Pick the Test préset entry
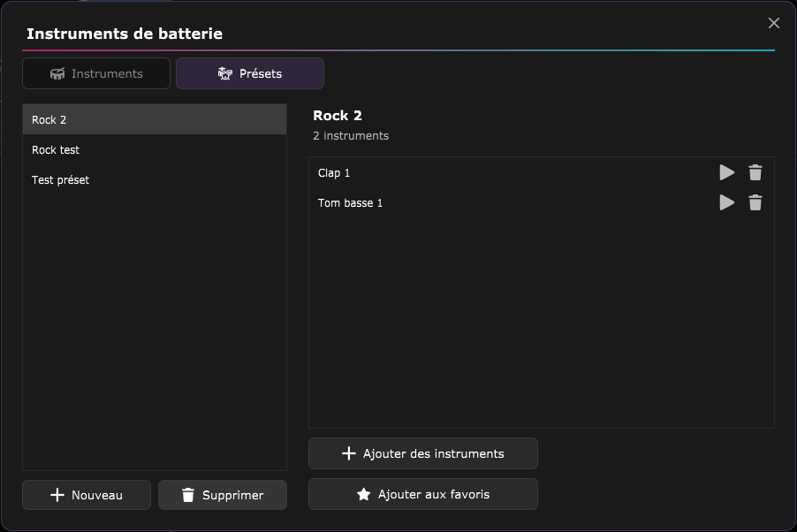 click(155, 179)
